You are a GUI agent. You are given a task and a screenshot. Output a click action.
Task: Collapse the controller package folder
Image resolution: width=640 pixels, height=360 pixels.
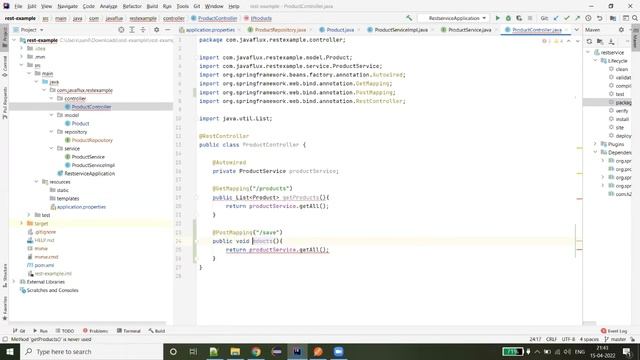[x=51, y=98]
